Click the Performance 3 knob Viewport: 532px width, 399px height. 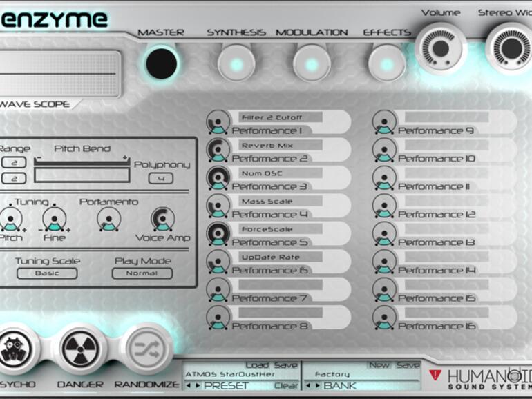(x=218, y=177)
